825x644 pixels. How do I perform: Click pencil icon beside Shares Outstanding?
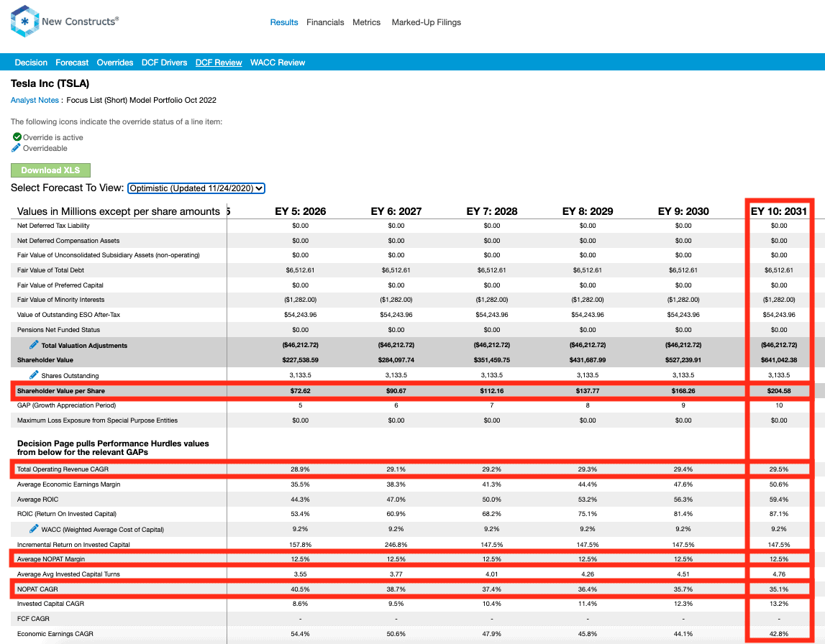tap(34, 375)
